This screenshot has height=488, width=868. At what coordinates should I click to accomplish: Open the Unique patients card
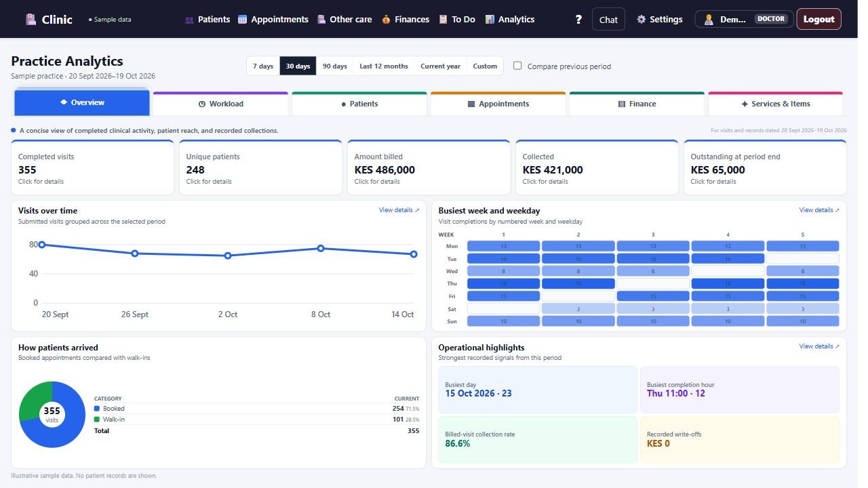261,167
